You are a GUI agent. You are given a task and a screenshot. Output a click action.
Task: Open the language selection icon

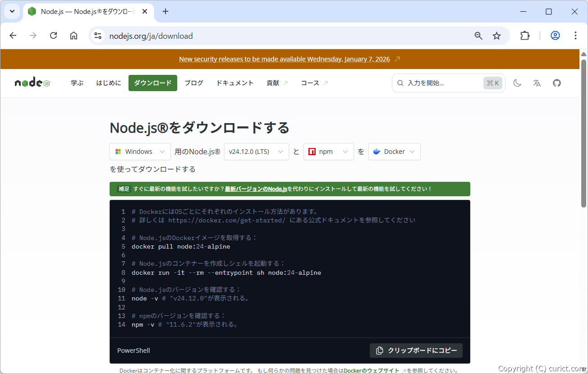point(537,83)
